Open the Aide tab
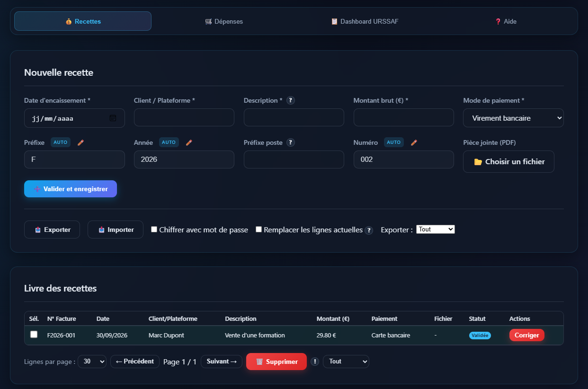Image resolution: width=588 pixels, height=389 pixels. coord(506,21)
